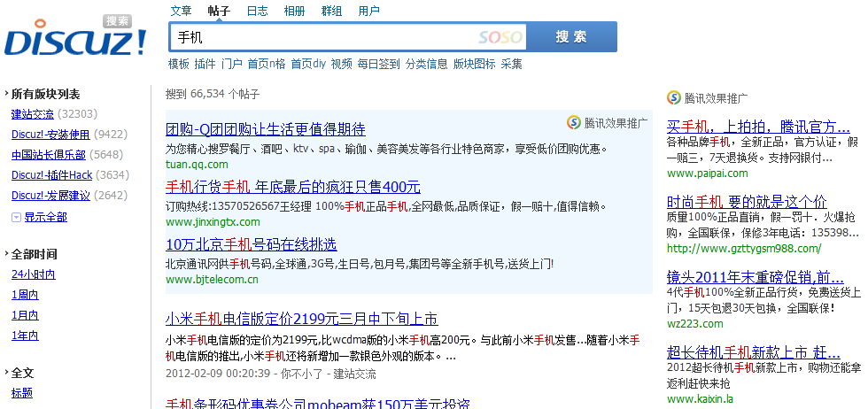This screenshot has width=868, height=409.
Task: Collapse the 全文 section arrow
Action: (x=6, y=373)
